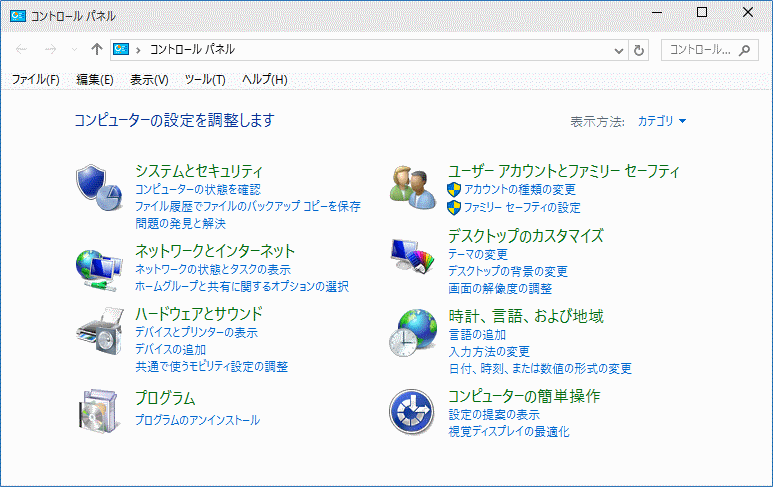Click アカウントの種類の変更 link

(x=520, y=190)
